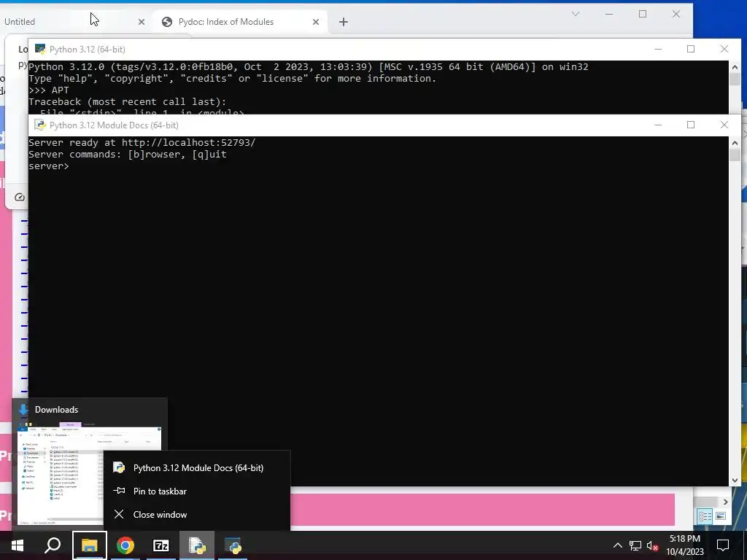Show hidden system tray icons

[617, 545]
